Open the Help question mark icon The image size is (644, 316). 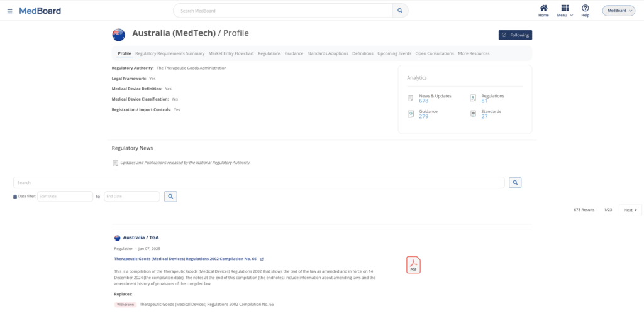(x=586, y=8)
